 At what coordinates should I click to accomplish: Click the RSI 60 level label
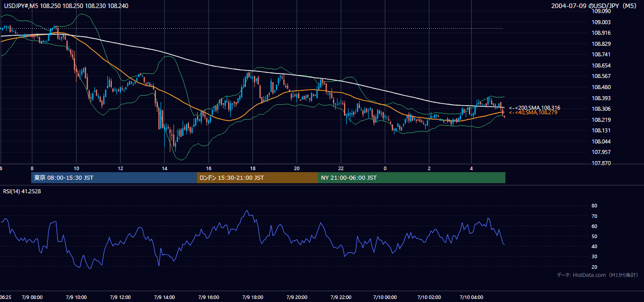pyautogui.click(x=594, y=226)
